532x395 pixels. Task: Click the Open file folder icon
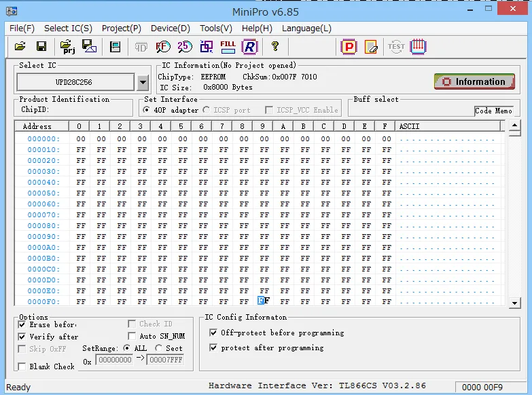pos(20,46)
